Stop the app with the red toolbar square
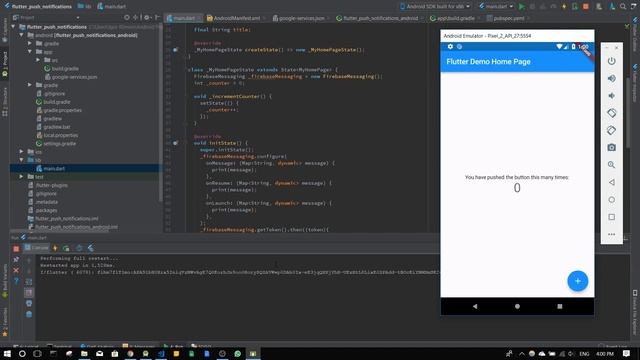 tap(586, 6)
